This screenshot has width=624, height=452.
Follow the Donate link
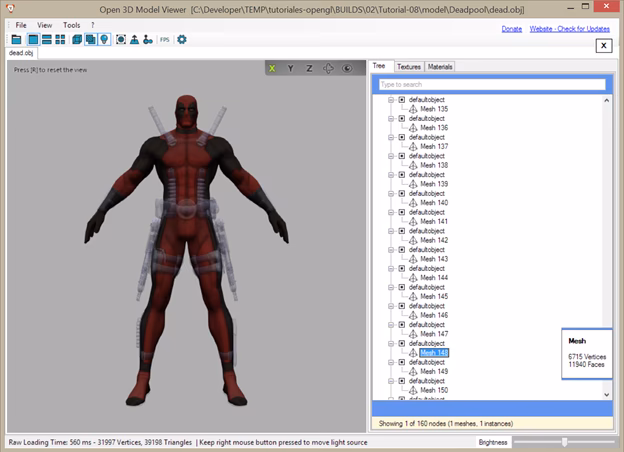pyautogui.click(x=512, y=29)
